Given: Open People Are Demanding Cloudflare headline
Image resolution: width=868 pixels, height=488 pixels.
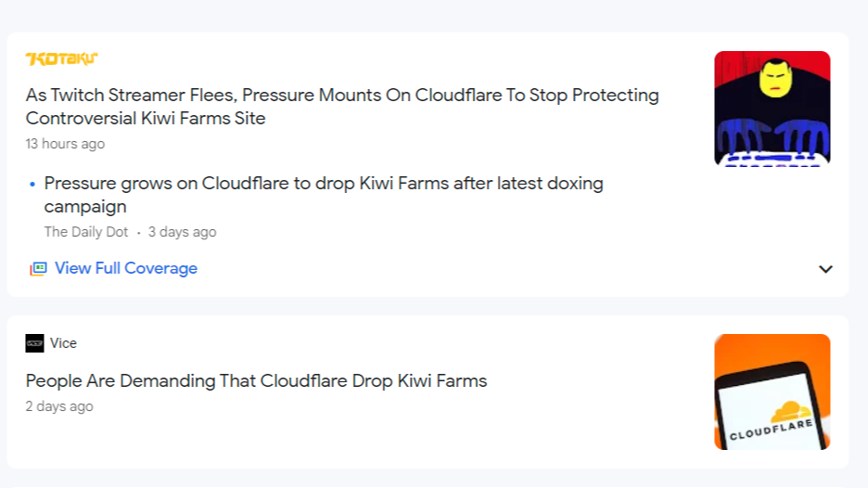Looking at the screenshot, I should [x=256, y=380].
